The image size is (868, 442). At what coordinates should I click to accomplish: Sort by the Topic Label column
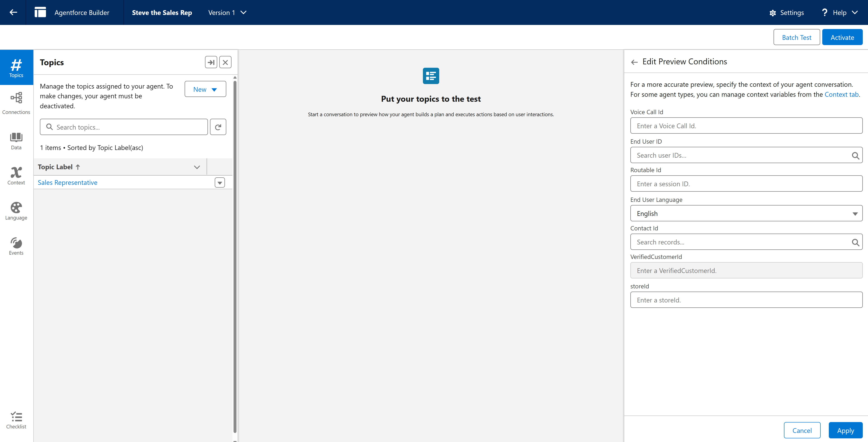[x=59, y=167]
